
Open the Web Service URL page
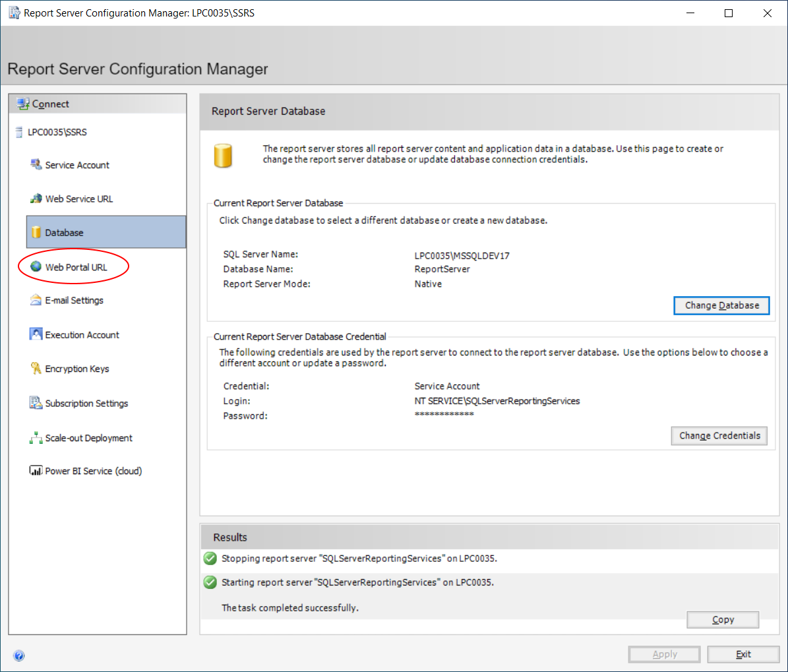pos(79,199)
